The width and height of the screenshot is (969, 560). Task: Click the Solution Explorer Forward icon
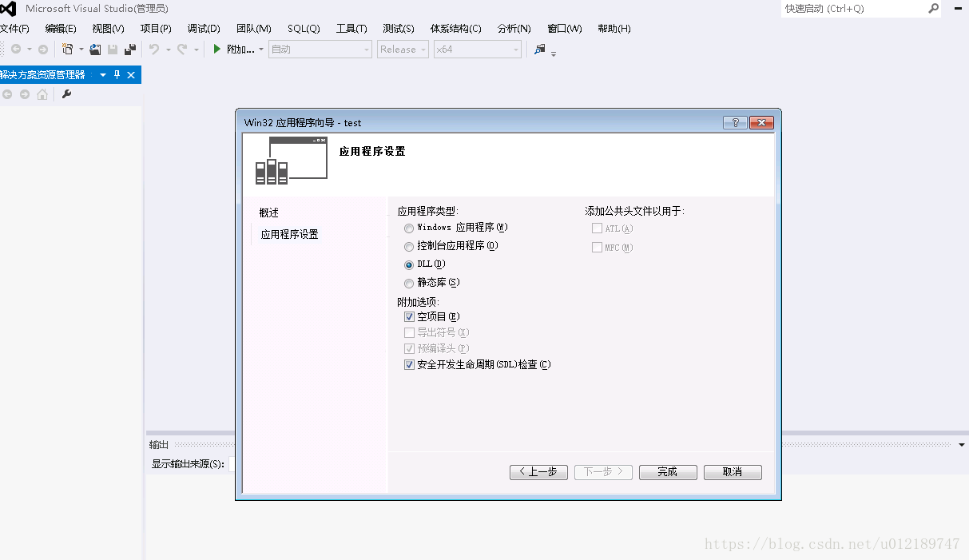pyautogui.click(x=25, y=94)
